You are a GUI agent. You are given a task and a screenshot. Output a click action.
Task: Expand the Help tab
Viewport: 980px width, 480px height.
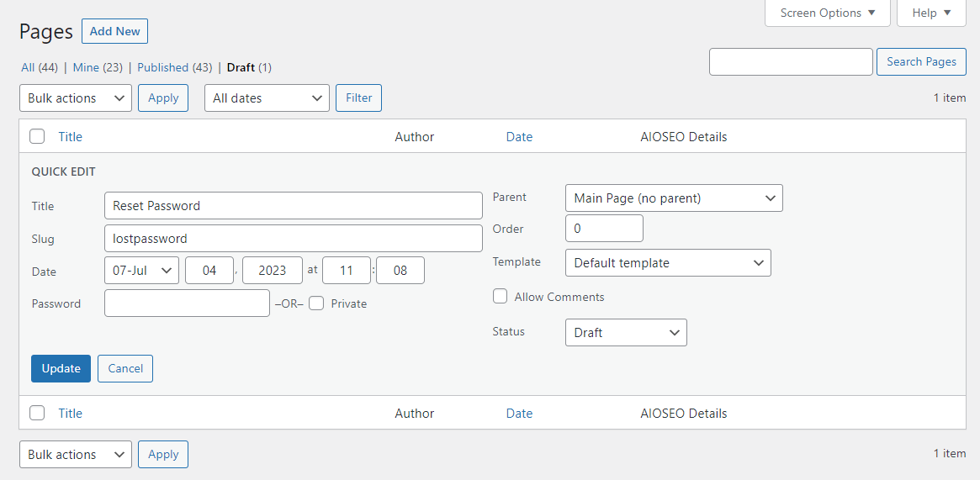[931, 13]
